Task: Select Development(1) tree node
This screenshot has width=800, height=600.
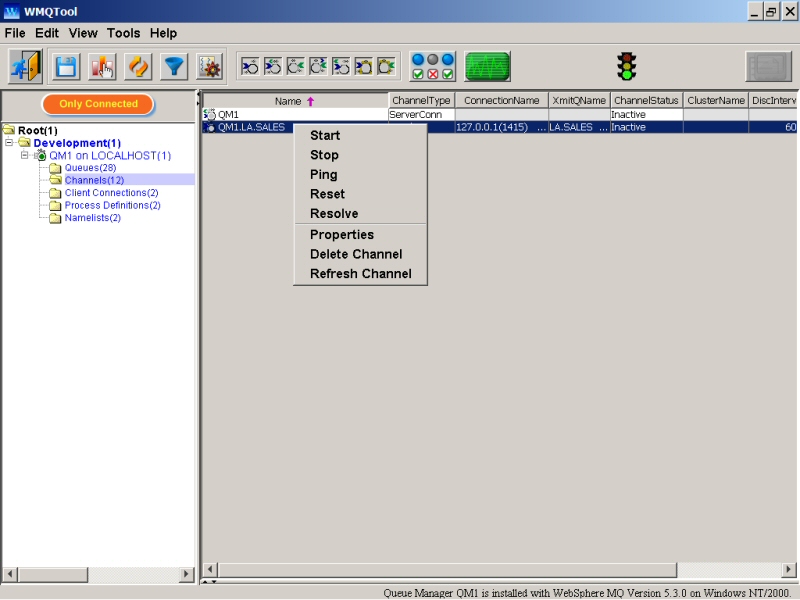Action: click(x=77, y=143)
